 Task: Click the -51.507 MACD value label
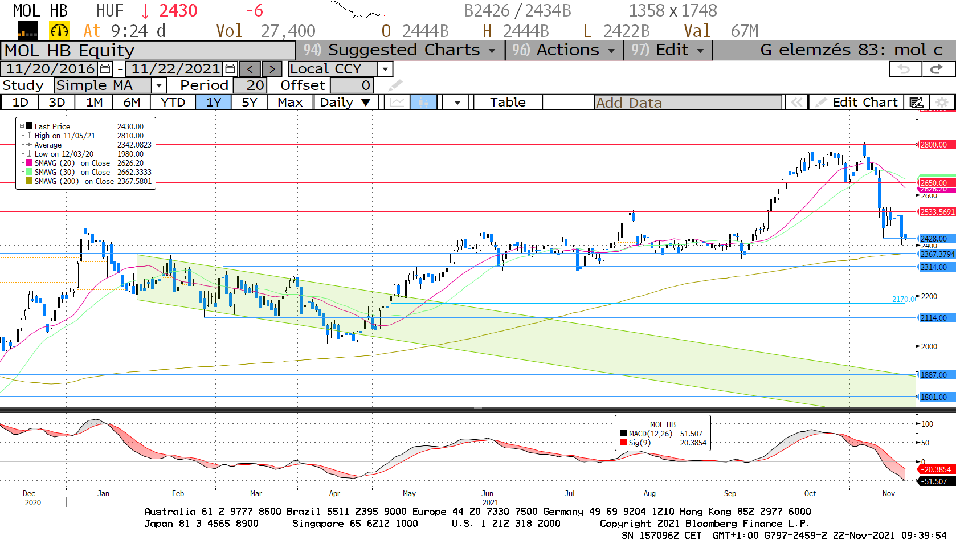pos(937,481)
